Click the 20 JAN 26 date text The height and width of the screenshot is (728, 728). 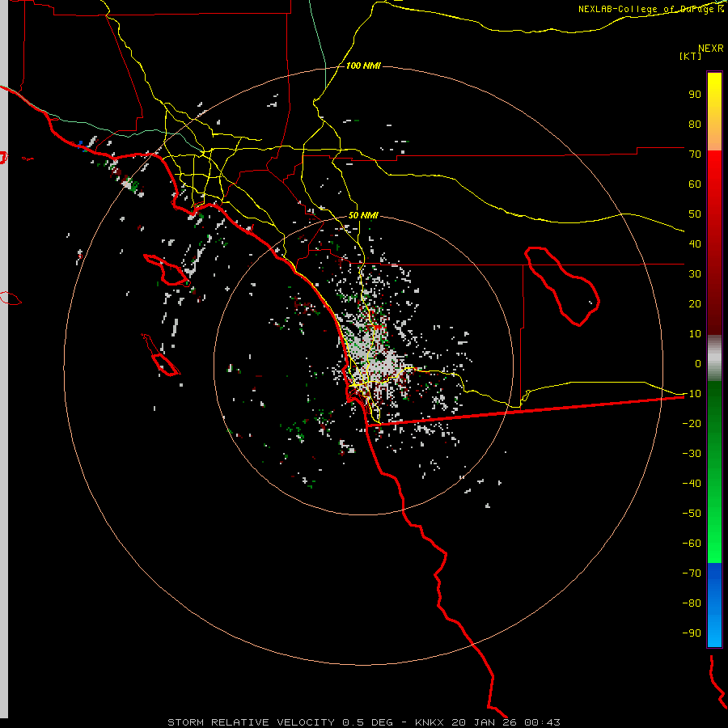pos(484,722)
